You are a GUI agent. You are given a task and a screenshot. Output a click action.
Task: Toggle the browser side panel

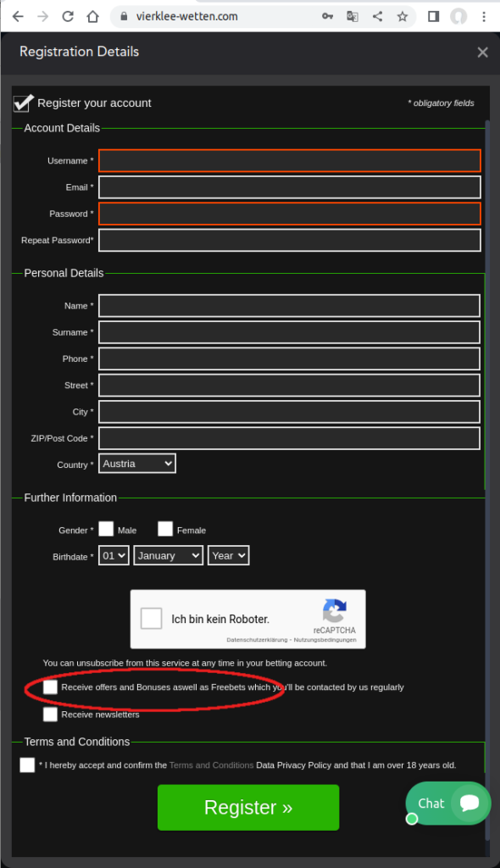433,17
